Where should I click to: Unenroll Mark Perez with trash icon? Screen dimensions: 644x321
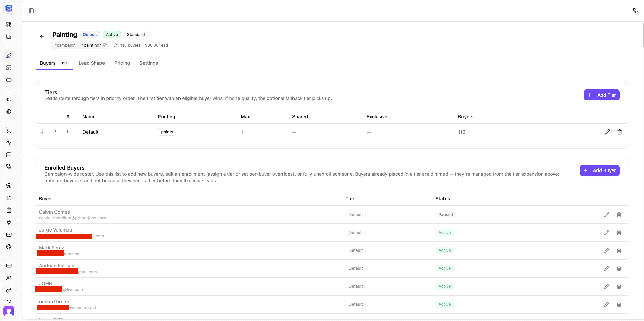pos(619,250)
